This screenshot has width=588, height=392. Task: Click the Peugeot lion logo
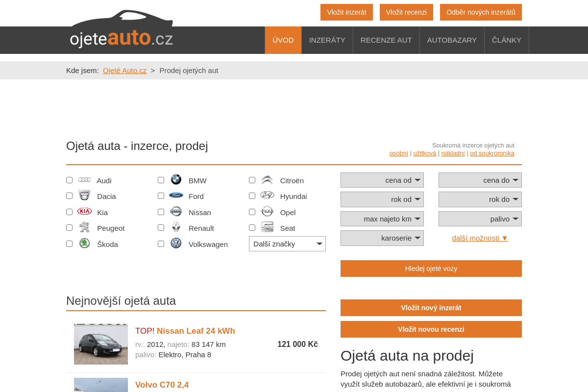pos(84,227)
